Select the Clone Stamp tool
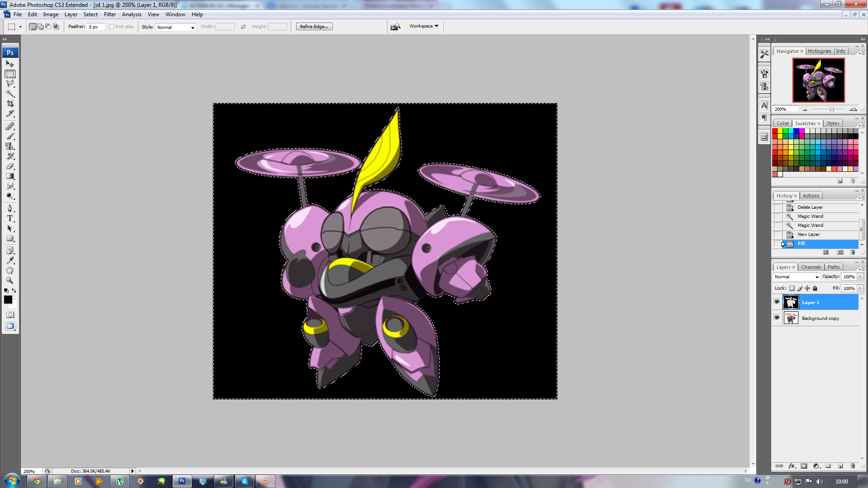The width and height of the screenshot is (868, 488). coord(10,146)
